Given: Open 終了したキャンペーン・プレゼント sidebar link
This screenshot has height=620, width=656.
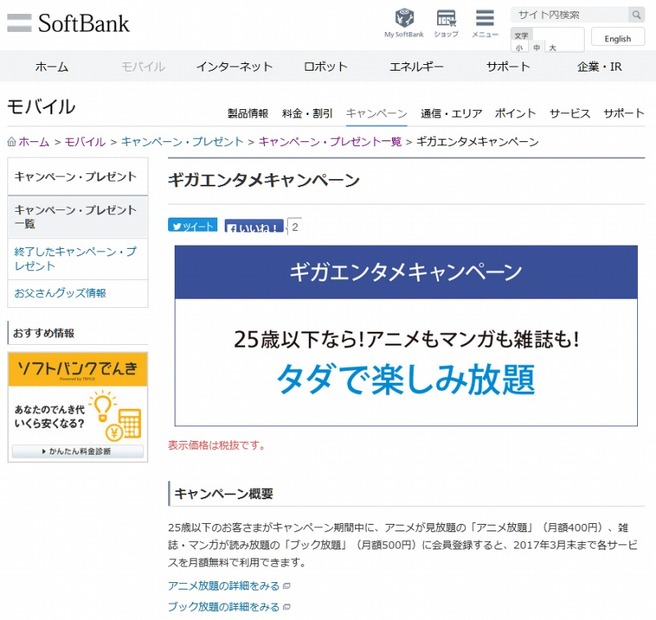Looking at the screenshot, I should [x=78, y=259].
